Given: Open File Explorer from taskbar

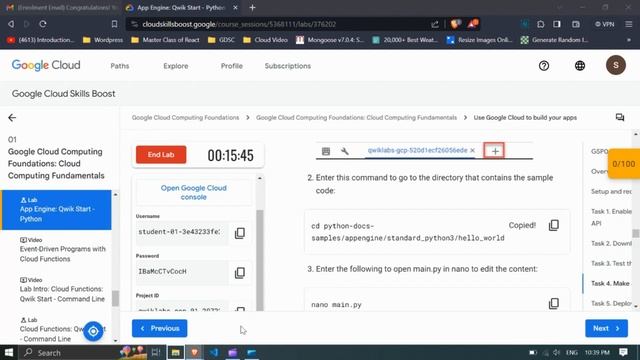Looking at the screenshot, I should tap(176, 352).
